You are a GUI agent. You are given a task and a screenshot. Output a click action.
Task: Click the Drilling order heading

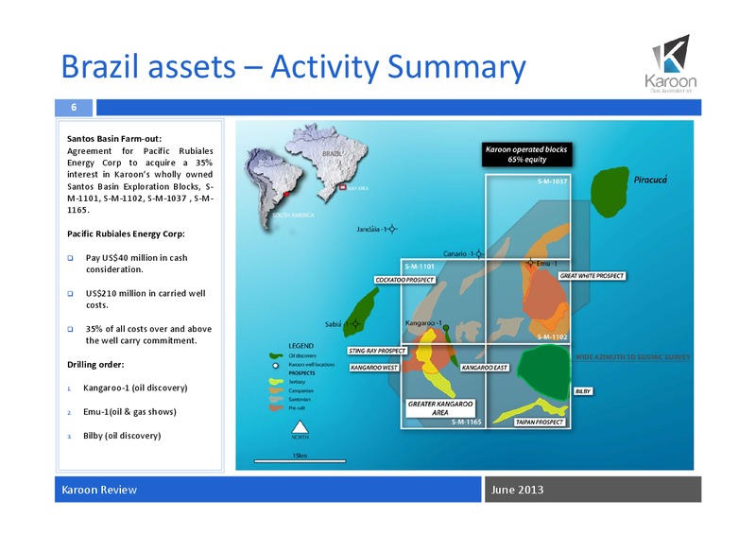95,365
